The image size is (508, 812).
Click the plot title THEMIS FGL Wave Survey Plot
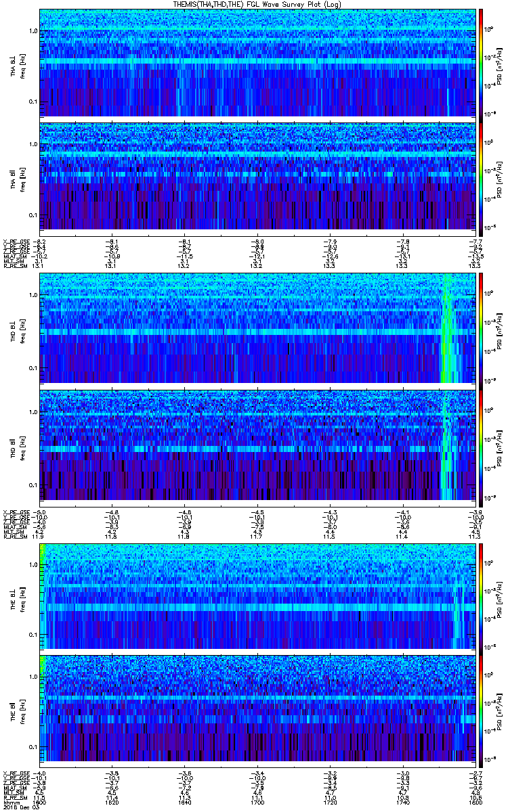click(256, 4)
